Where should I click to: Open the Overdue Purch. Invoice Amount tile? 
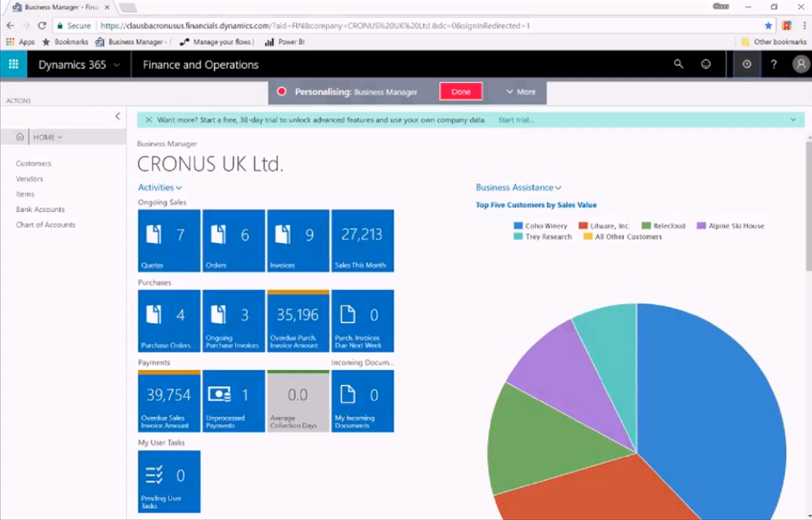coord(298,321)
